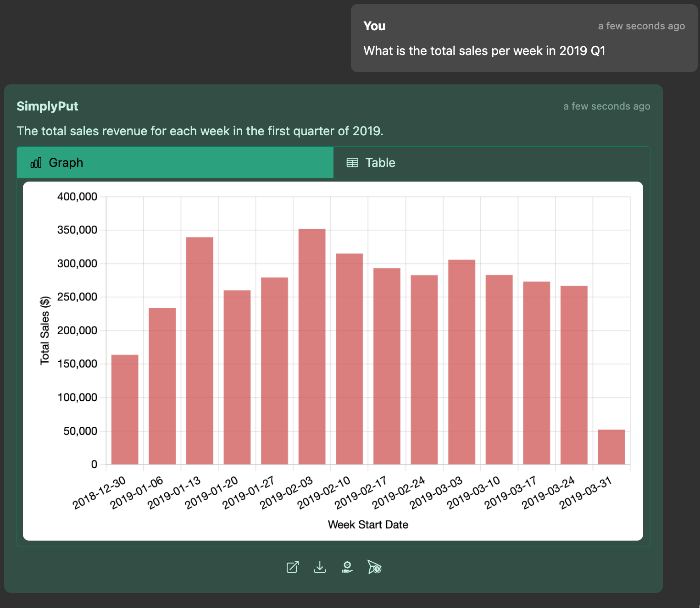Switch to the Table tab
700x608 pixels.
click(x=492, y=162)
